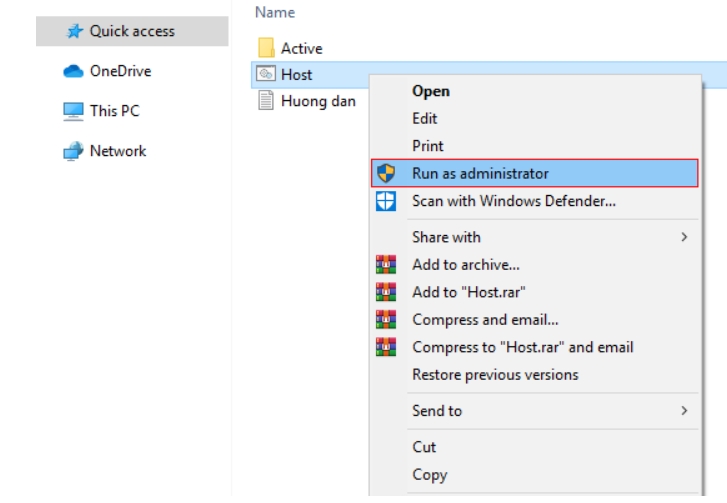The image size is (727, 503).
Task: Select the This PC monitor icon
Action: pyautogui.click(x=71, y=111)
